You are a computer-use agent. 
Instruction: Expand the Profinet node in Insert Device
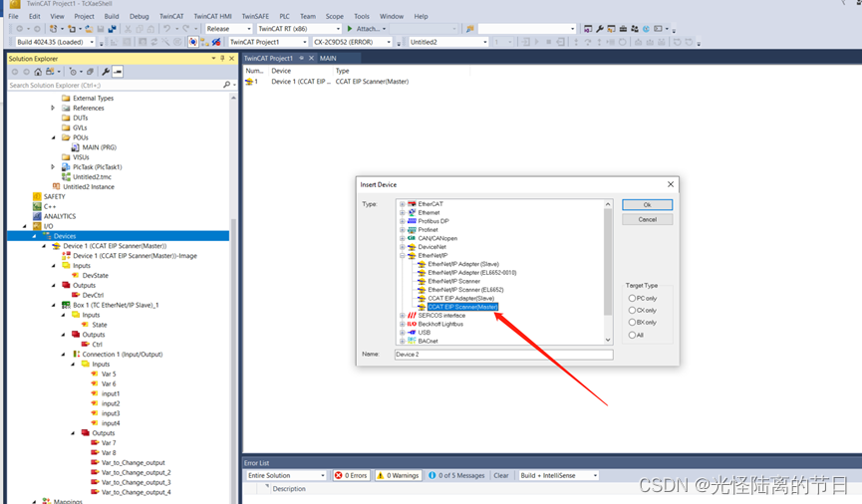pos(402,230)
